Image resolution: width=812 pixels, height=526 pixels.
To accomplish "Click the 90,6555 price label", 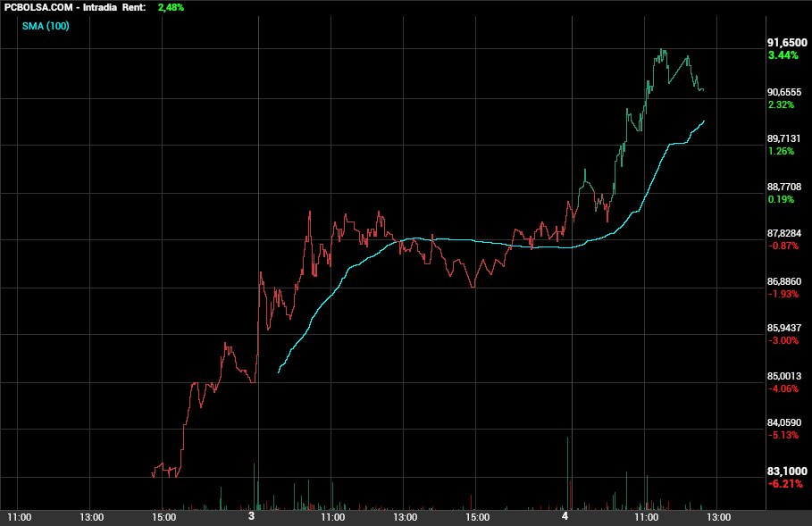I will coord(784,92).
